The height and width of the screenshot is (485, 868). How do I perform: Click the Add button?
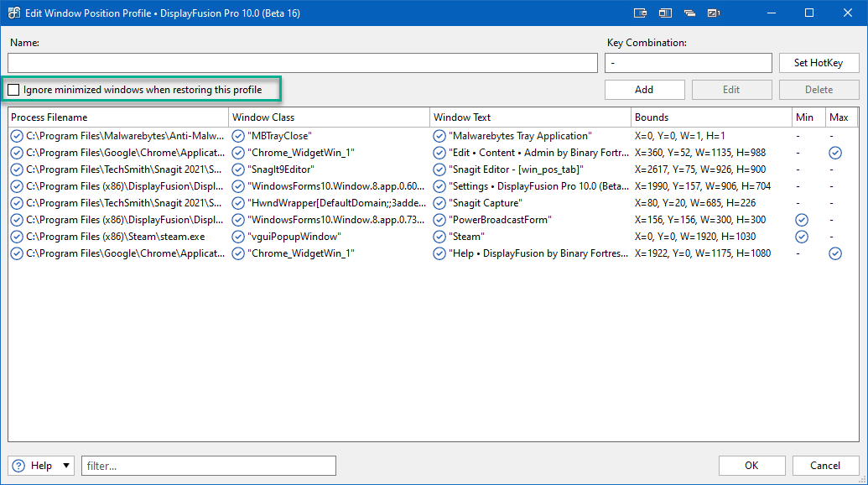tap(644, 90)
